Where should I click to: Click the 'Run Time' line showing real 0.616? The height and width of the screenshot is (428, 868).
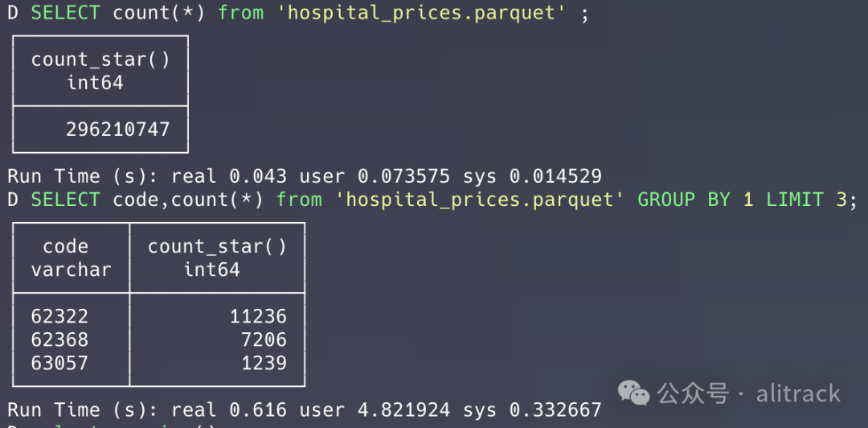coord(304,409)
